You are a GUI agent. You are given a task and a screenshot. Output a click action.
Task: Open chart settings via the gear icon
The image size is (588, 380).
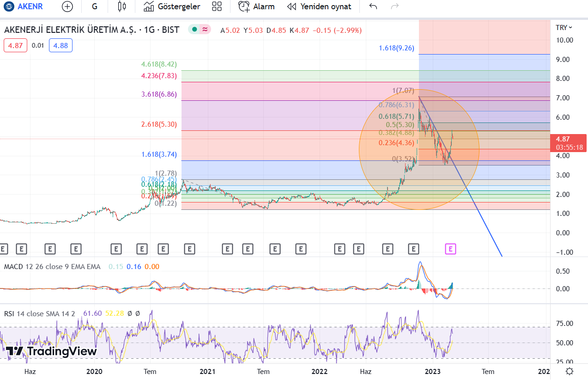click(570, 371)
